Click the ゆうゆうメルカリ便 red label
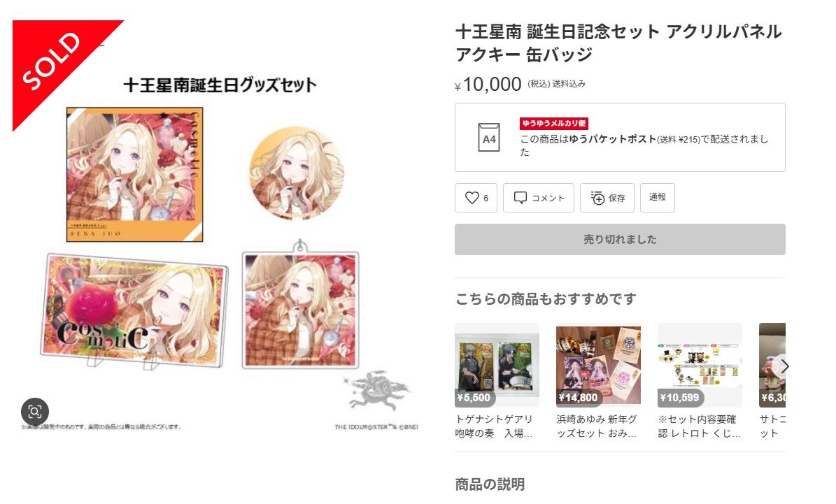836x504 pixels. click(554, 123)
